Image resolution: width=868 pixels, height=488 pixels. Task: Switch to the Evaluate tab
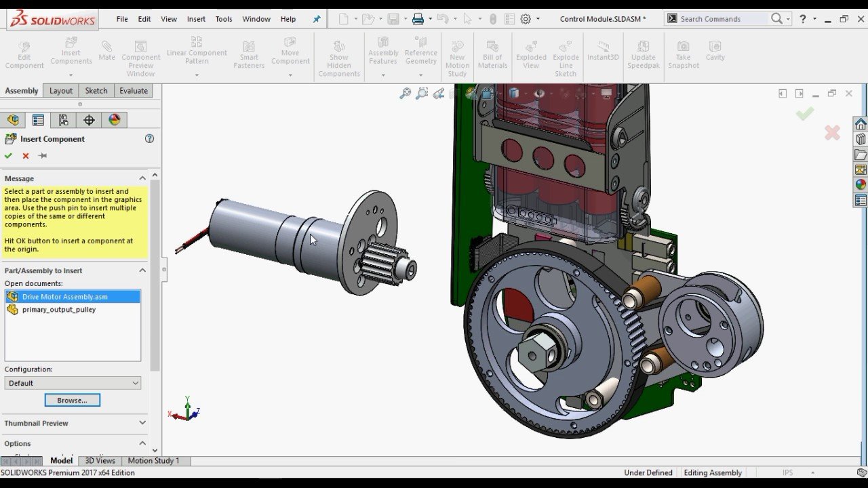point(134,91)
